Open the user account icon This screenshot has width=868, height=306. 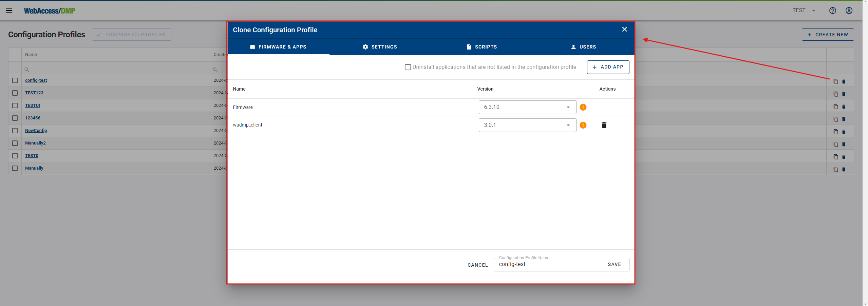pos(849,11)
